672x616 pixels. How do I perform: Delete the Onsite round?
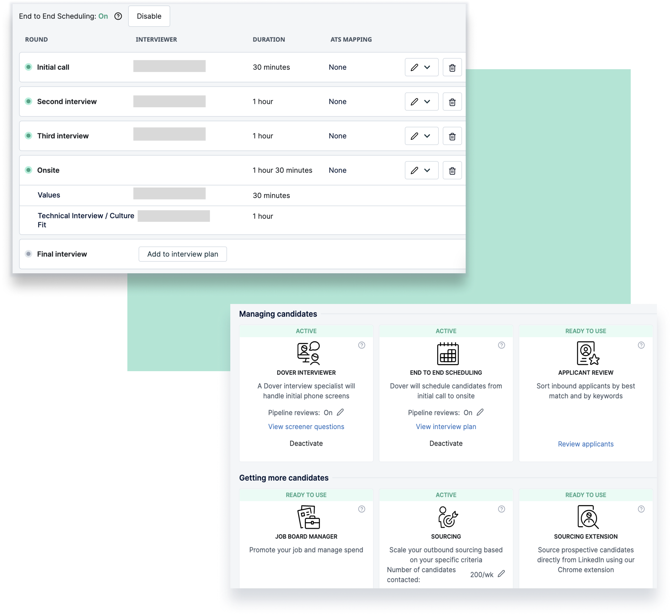pyautogui.click(x=452, y=170)
